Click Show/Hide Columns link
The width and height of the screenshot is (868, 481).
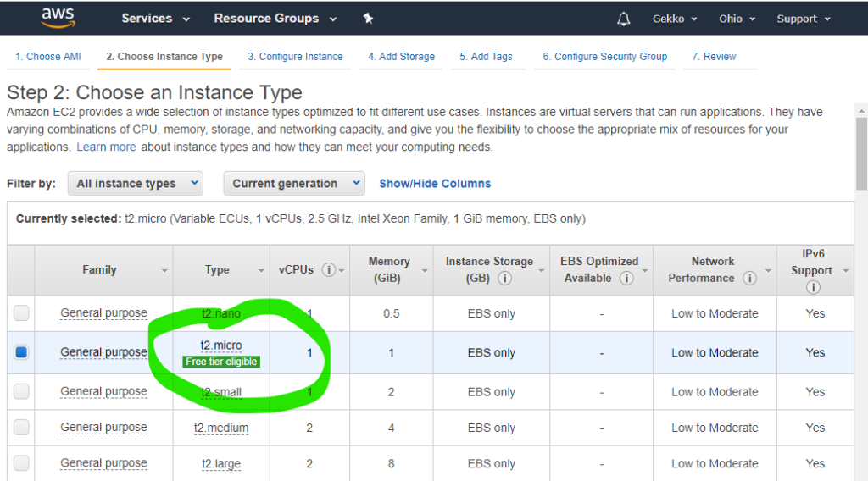pyautogui.click(x=435, y=184)
